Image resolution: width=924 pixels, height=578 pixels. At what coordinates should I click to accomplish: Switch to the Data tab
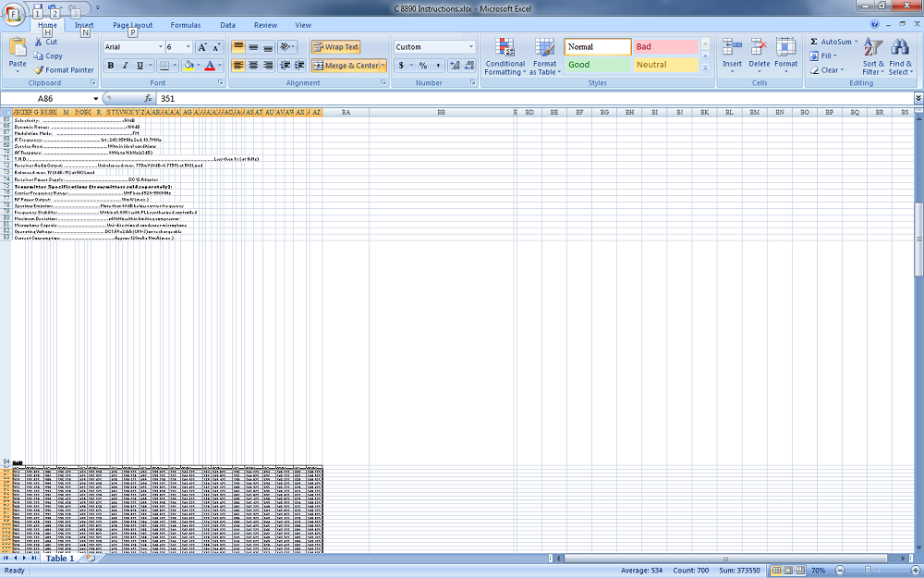(x=227, y=25)
